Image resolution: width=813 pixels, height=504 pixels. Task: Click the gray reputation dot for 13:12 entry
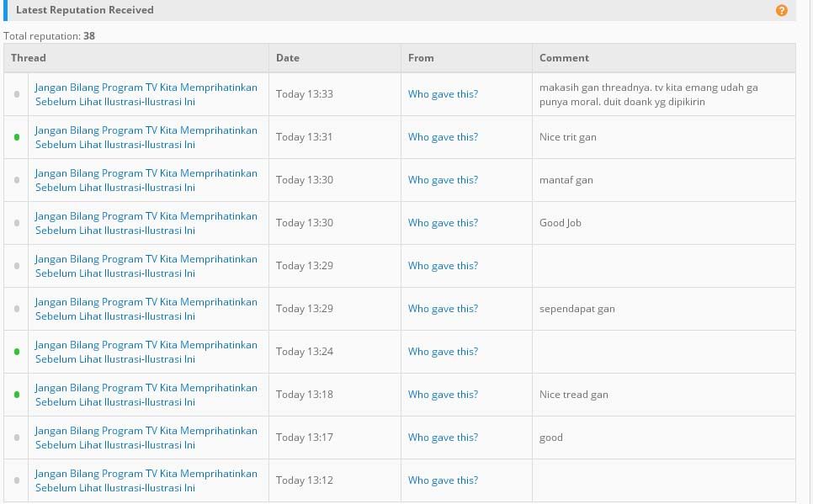pyautogui.click(x=17, y=480)
